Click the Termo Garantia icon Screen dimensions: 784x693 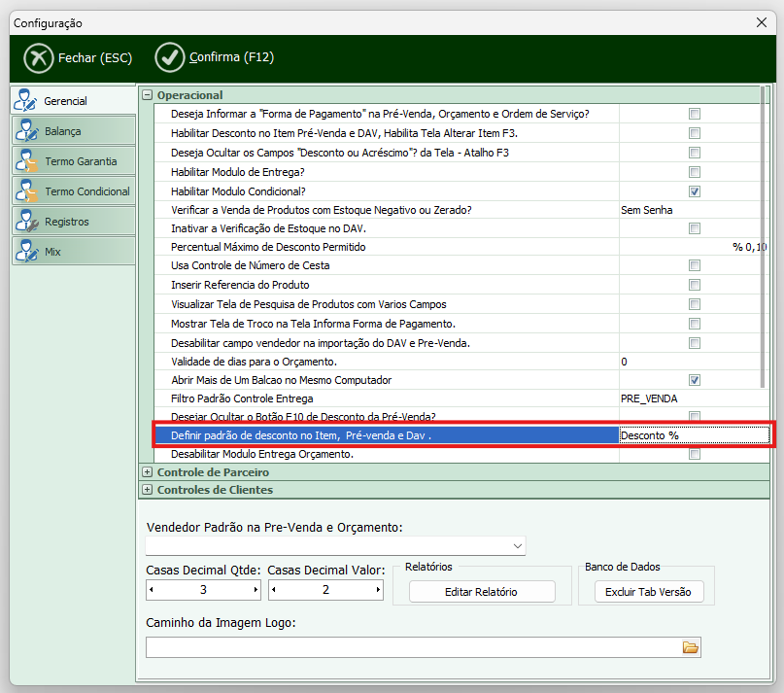point(26,161)
